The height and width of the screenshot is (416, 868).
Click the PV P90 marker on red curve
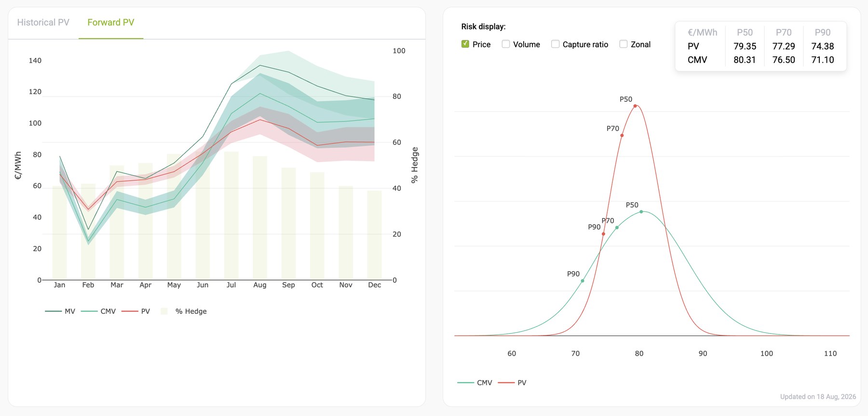click(x=603, y=234)
